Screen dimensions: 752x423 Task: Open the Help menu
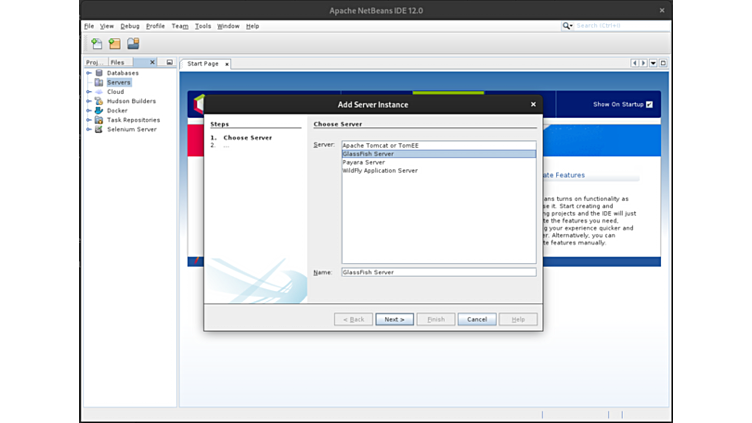(x=252, y=26)
